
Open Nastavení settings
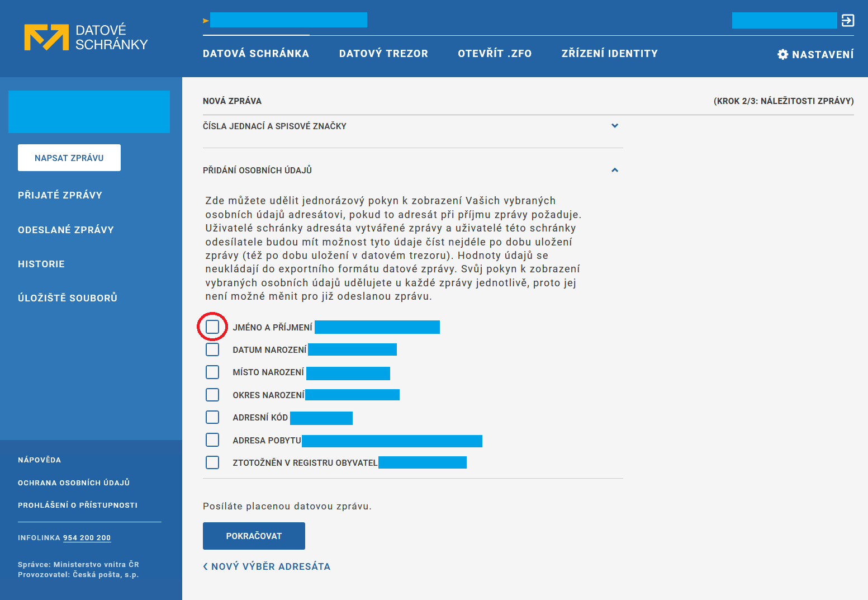click(x=815, y=54)
